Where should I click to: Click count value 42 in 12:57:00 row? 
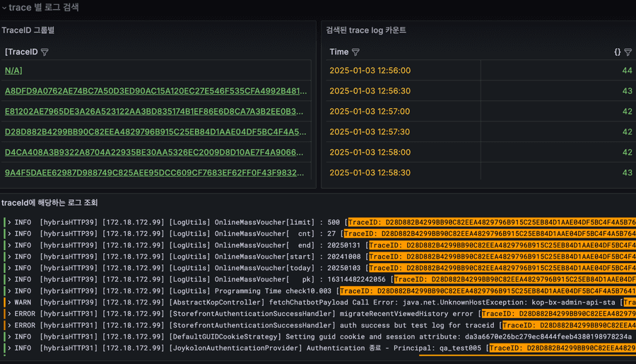(627, 111)
